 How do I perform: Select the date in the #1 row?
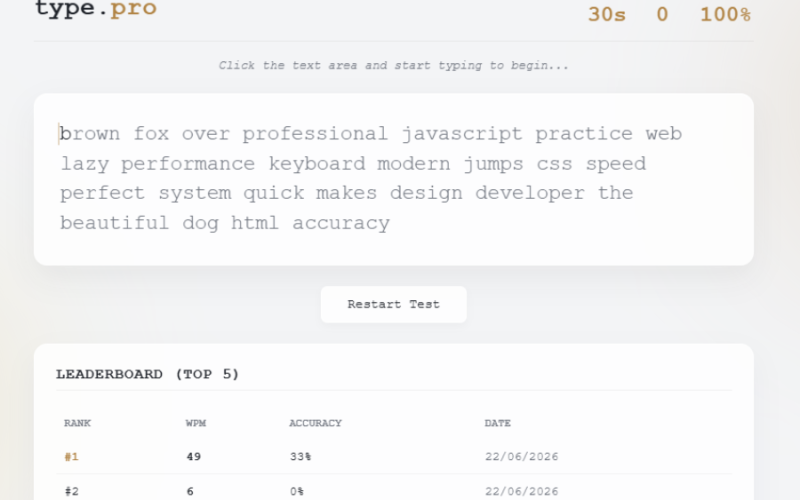point(521,457)
